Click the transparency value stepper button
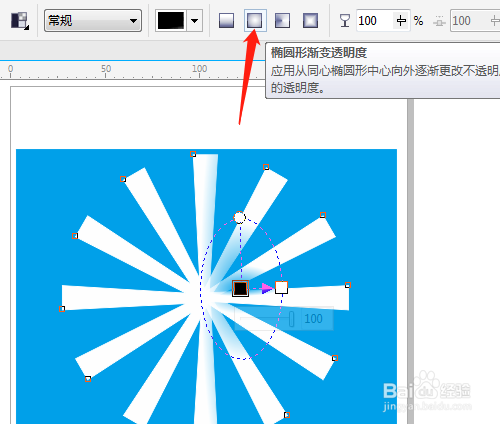The width and height of the screenshot is (500, 424). (x=401, y=21)
